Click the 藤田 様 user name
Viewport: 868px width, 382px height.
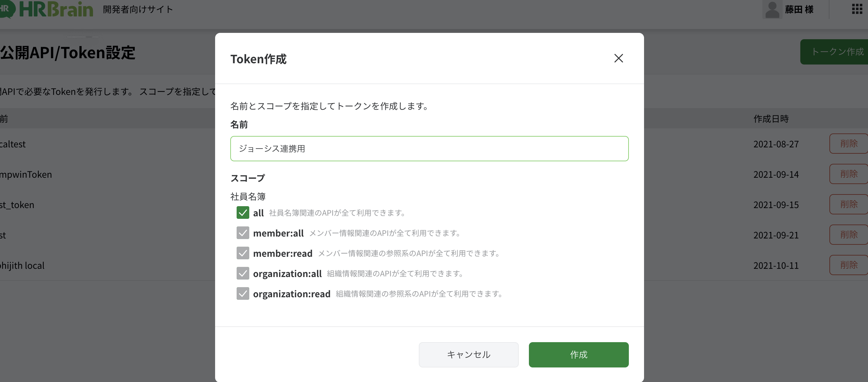coord(799,9)
